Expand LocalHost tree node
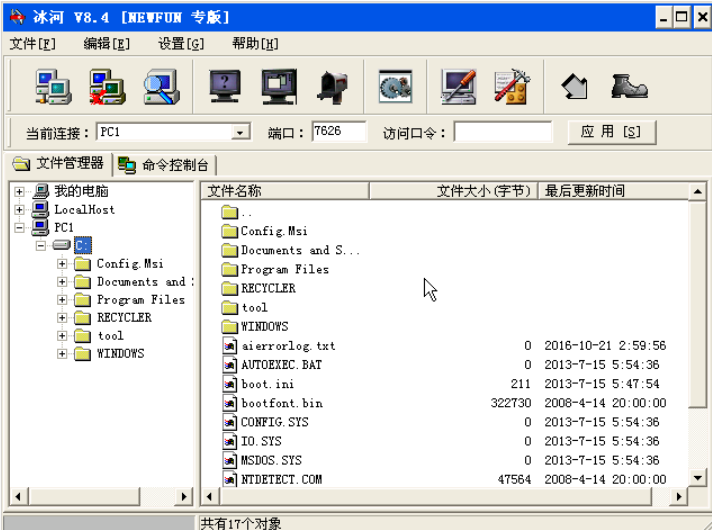 (x=19, y=209)
